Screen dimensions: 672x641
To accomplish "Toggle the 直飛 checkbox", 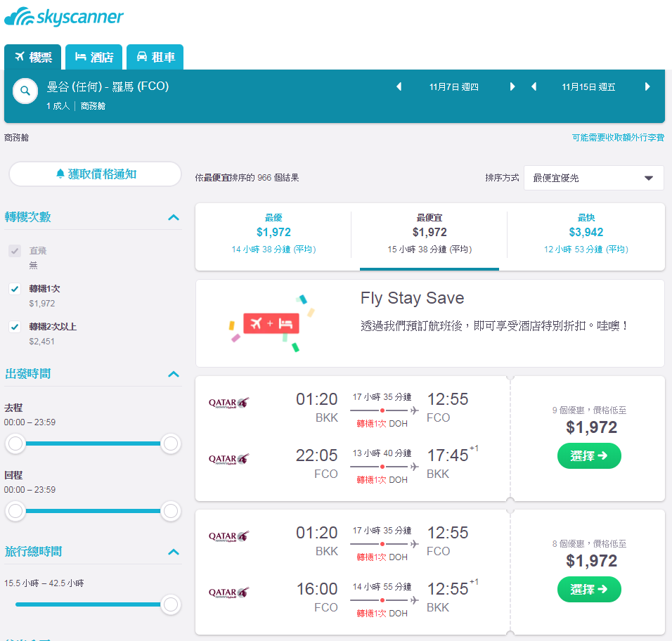I will point(15,251).
